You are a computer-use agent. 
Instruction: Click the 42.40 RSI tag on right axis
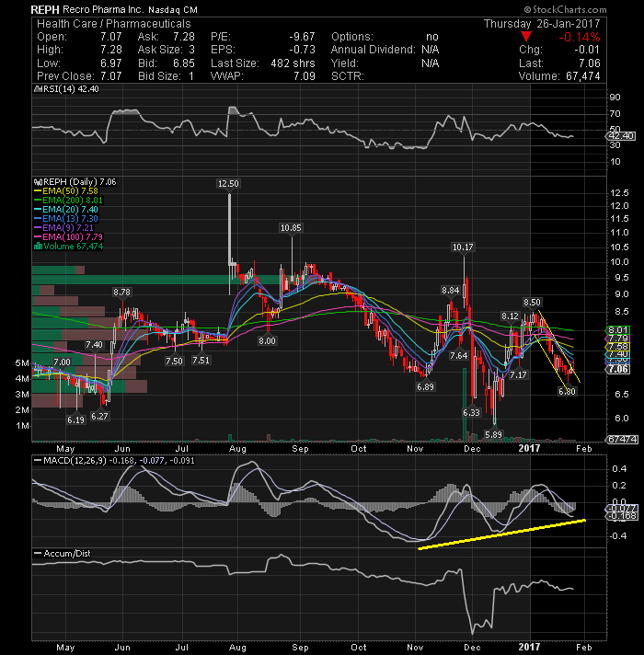tap(621, 136)
